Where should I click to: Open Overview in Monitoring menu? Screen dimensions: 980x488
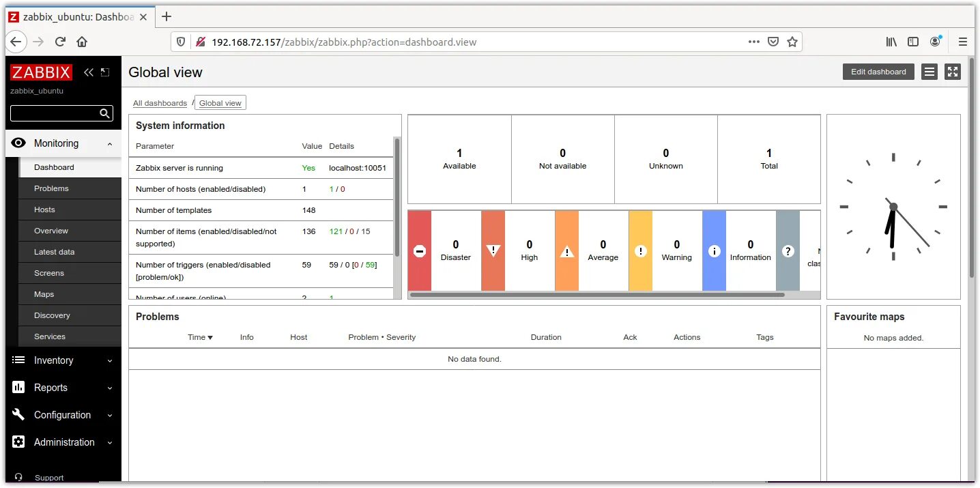point(70,231)
